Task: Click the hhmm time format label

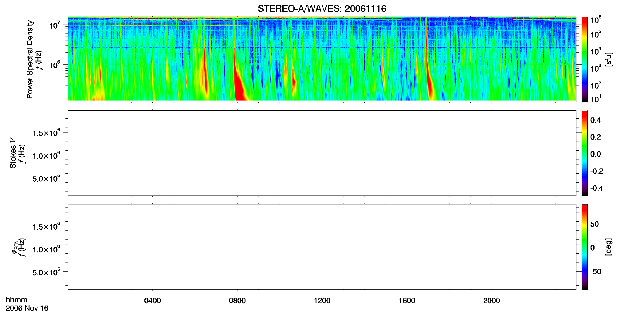Action: pos(17,300)
